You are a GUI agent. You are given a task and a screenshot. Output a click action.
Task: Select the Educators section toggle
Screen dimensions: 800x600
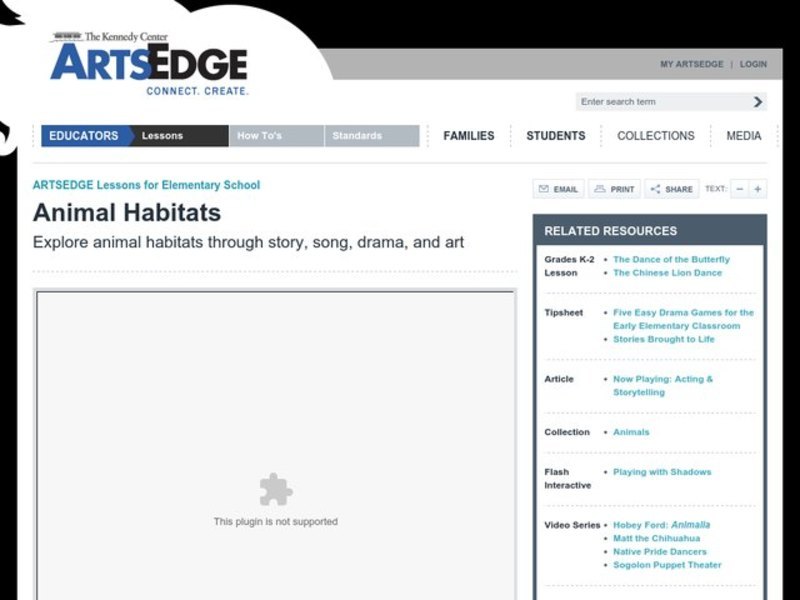pos(82,135)
